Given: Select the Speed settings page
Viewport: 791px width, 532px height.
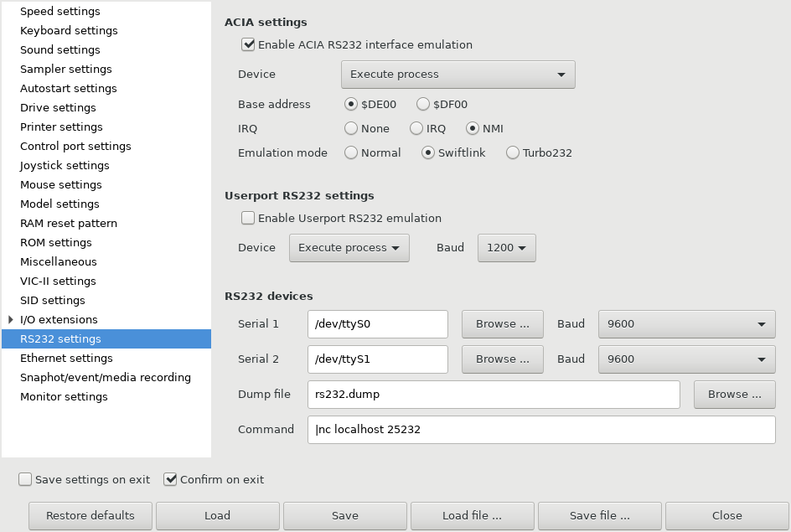Looking at the screenshot, I should [x=60, y=11].
